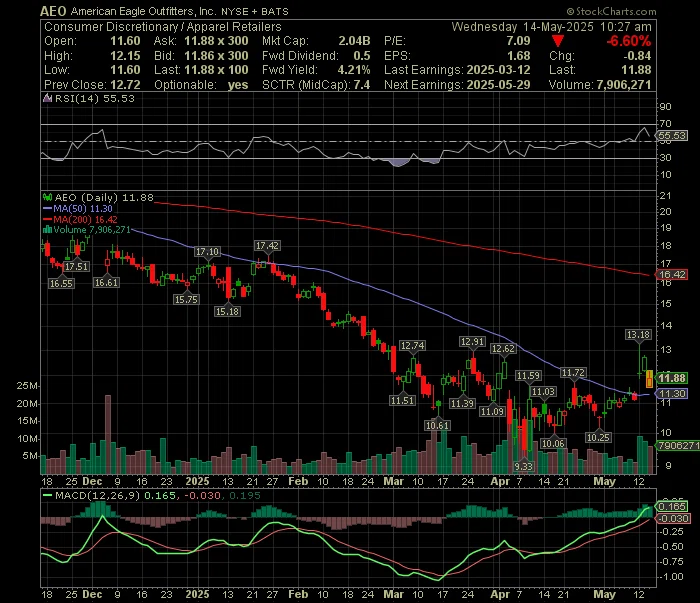
Task: Click the -6.60% percent change
Action: pos(629,41)
